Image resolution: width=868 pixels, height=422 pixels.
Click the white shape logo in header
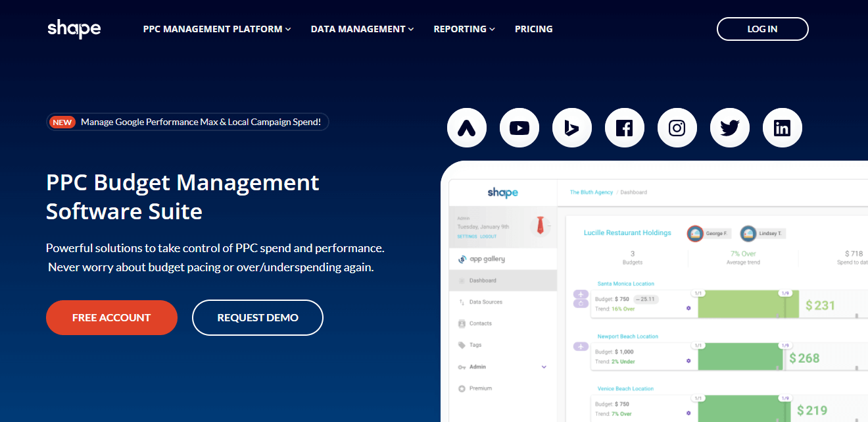coord(74,29)
